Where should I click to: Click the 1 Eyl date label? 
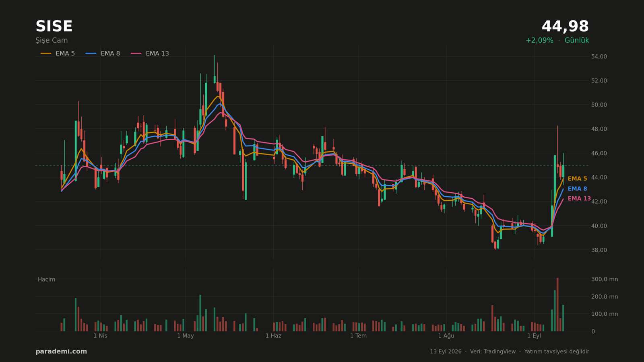(534, 336)
